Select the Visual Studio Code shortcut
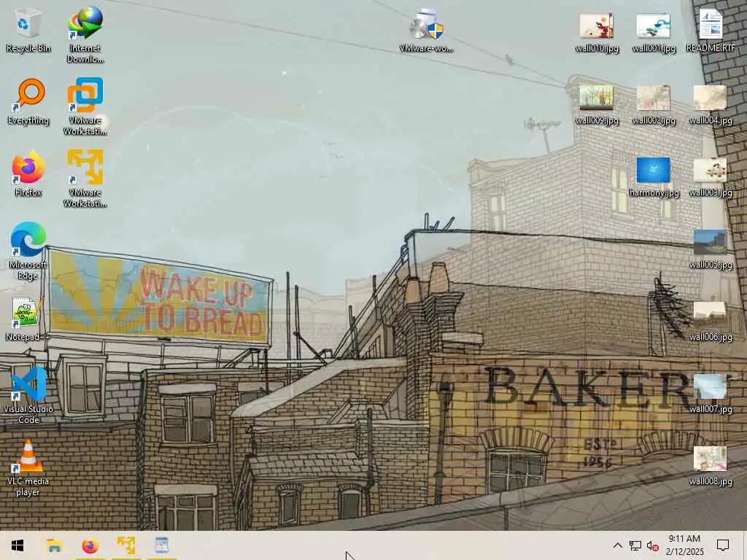The height and width of the screenshot is (560, 747). point(28,394)
